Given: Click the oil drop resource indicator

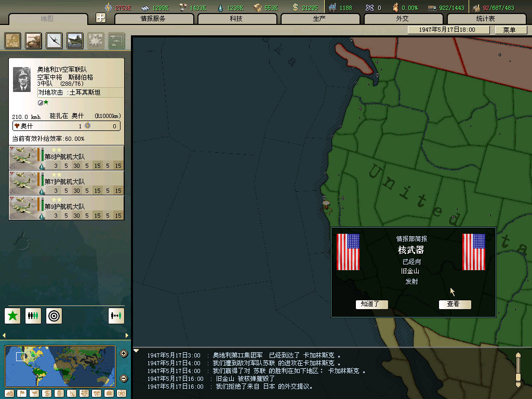Looking at the screenshot, I should tap(231, 7).
